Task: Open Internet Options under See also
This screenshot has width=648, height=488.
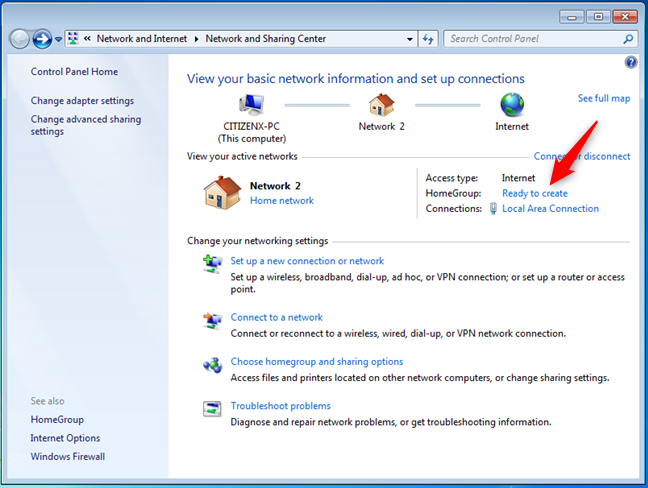Action: coord(65,438)
